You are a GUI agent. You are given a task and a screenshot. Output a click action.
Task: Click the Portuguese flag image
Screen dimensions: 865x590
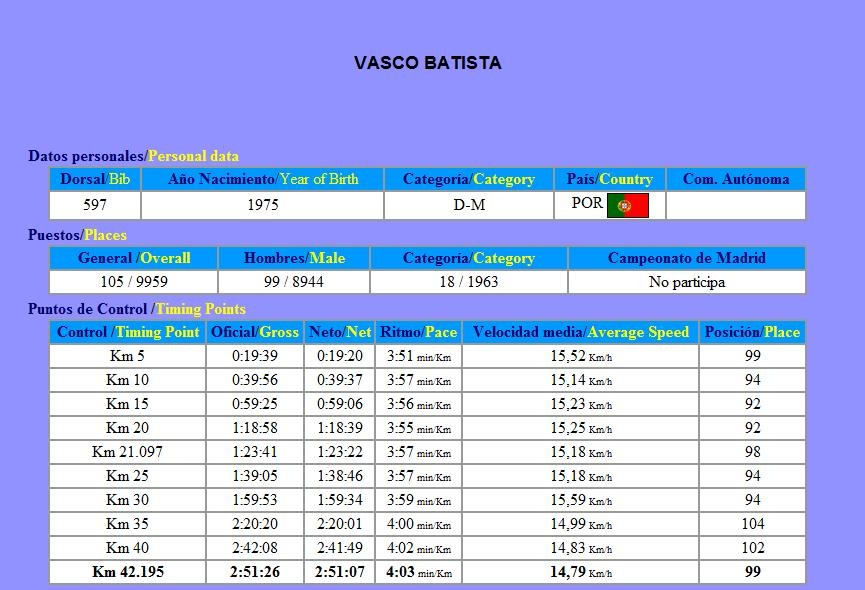tap(630, 204)
